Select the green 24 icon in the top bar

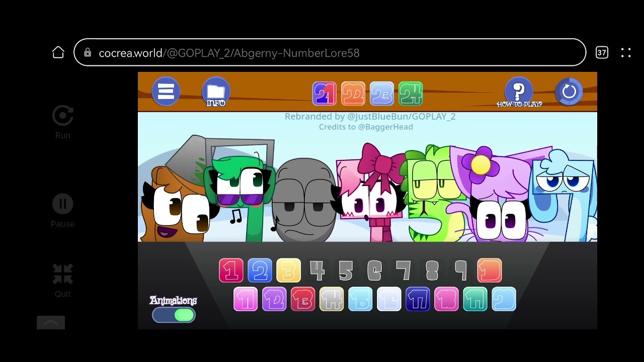coord(411,94)
